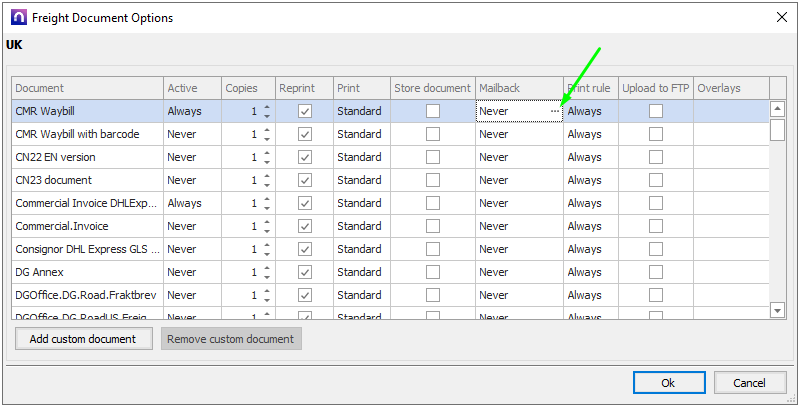Click scroll down arrow of document list
The image size is (800, 406).
coord(777,311)
